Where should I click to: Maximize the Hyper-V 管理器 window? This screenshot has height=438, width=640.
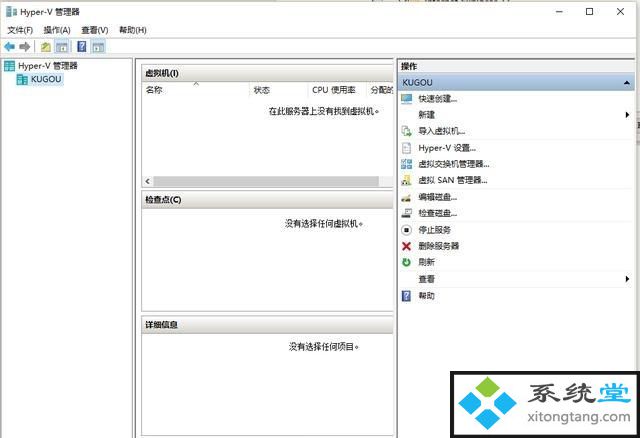[589, 12]
